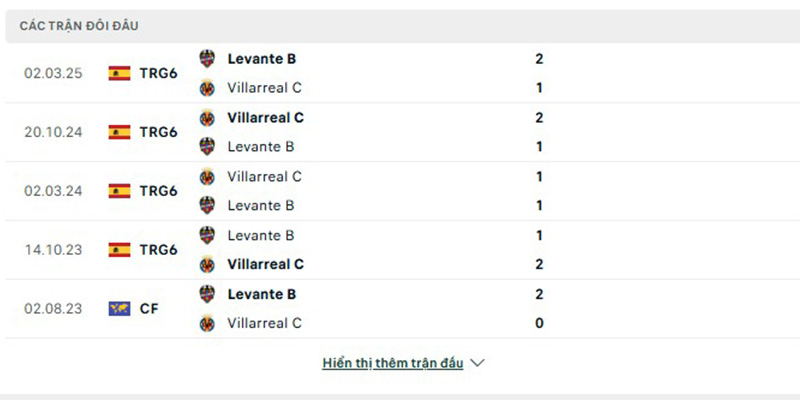Click Spain flag beside the 20.10.24 match
Viewport: 800px width, 400px height.
click(x=119, y=132)
